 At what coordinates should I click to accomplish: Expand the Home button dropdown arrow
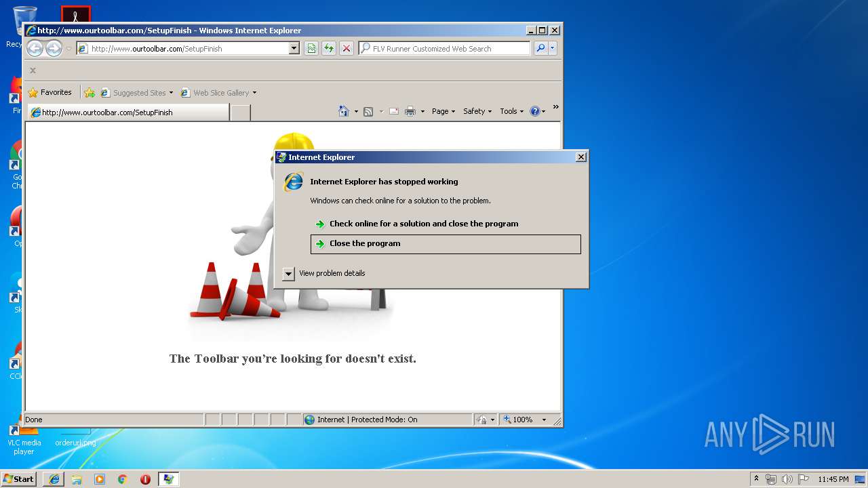pyautogui.click(x=356, y=111)
